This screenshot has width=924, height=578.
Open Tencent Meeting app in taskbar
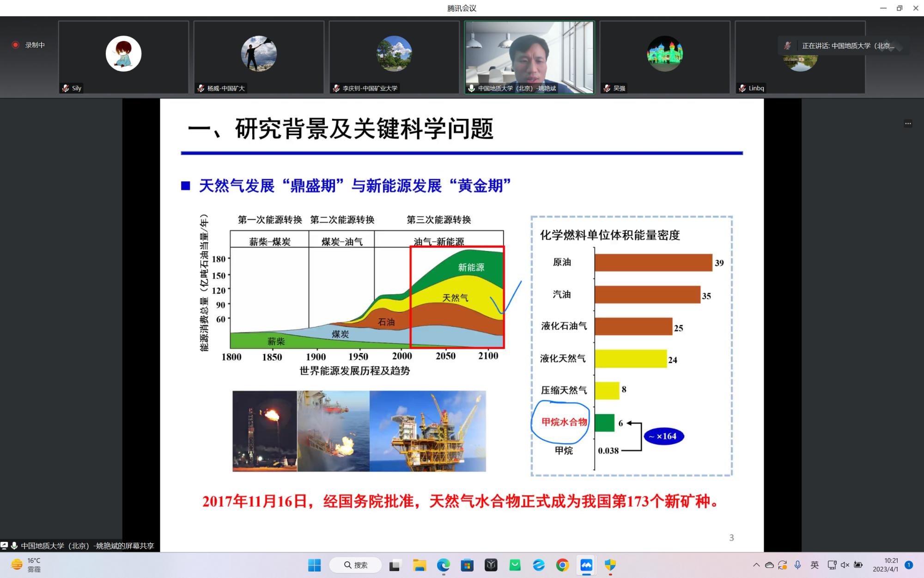pyautogui.click(x=586, y=565)
